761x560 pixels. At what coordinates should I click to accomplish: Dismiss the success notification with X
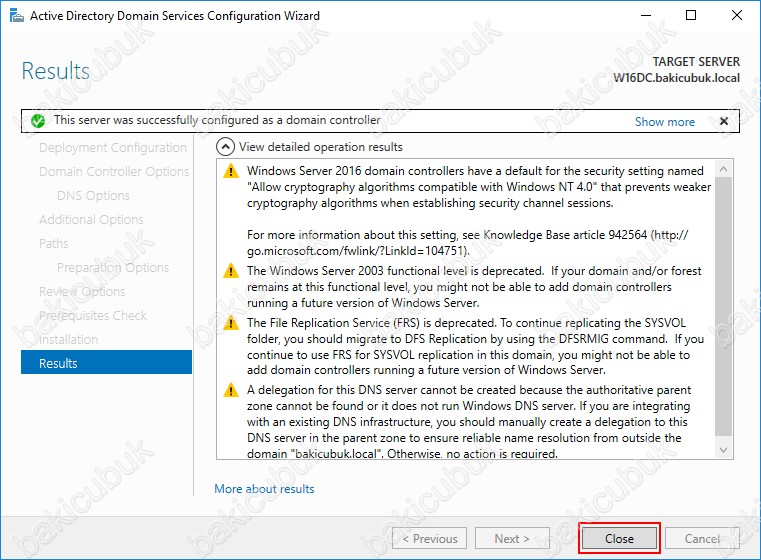(724, 121)
